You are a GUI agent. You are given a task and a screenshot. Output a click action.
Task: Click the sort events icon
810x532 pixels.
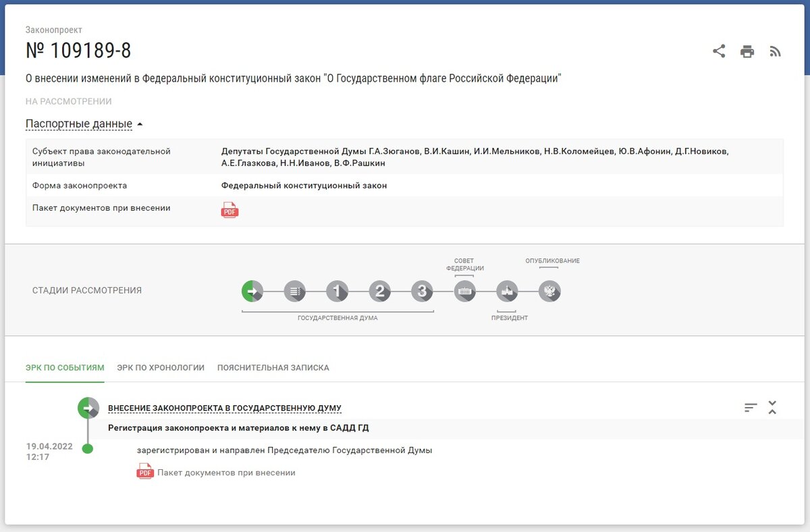pyautogui.click(x=750, y=407)
